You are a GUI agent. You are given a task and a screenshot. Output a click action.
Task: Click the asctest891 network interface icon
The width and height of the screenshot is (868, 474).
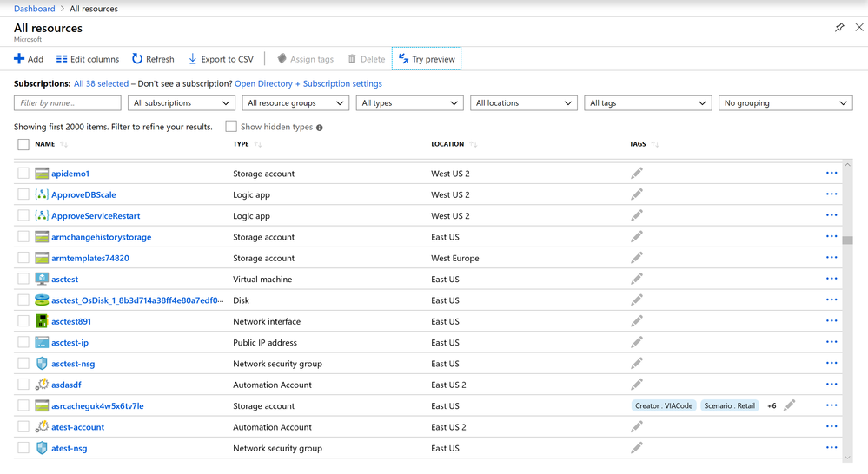pyautogui.click(x=42, y=321)
